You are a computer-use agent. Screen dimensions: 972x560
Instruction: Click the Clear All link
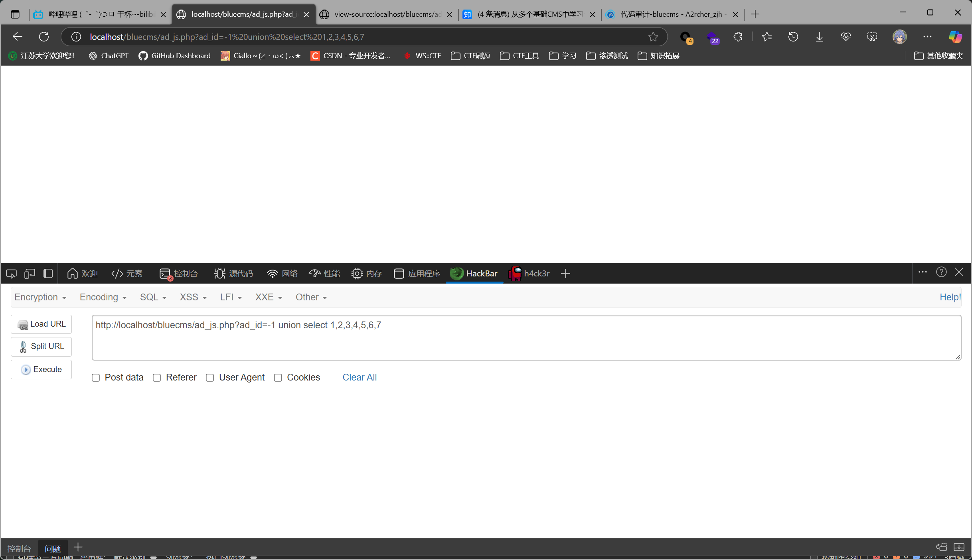pyautogui.click(x=360, y=377)
